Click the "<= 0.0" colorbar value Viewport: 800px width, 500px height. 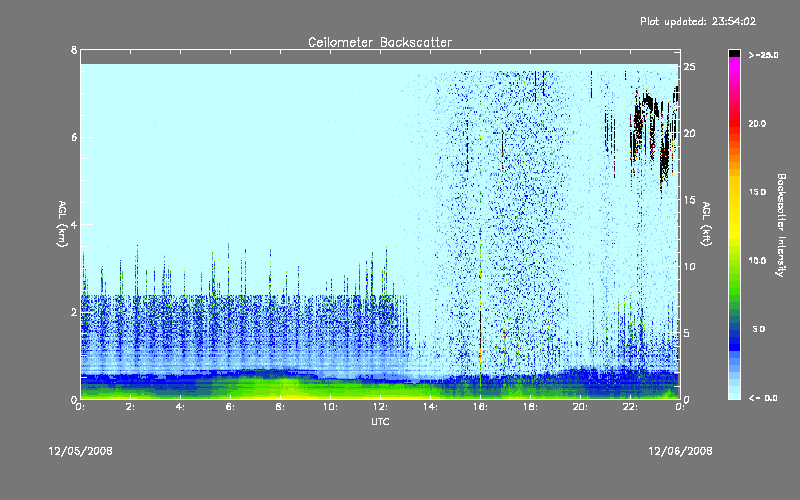click(763, 397)
